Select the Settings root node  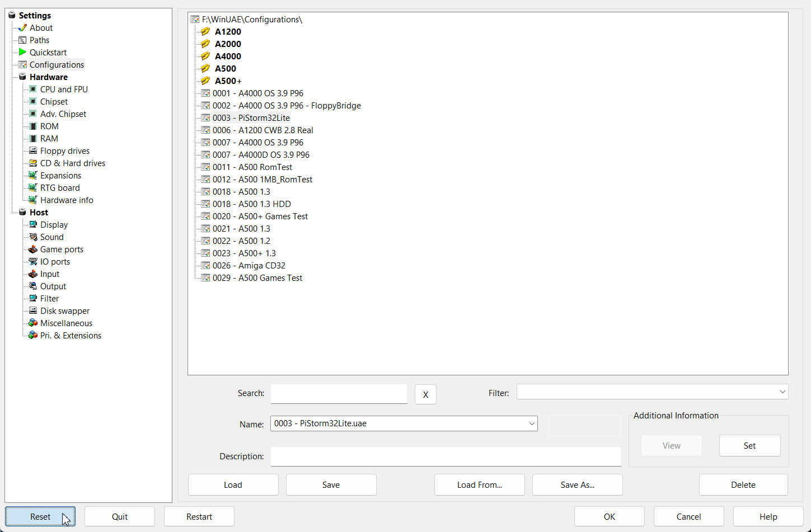coord(35,16)
